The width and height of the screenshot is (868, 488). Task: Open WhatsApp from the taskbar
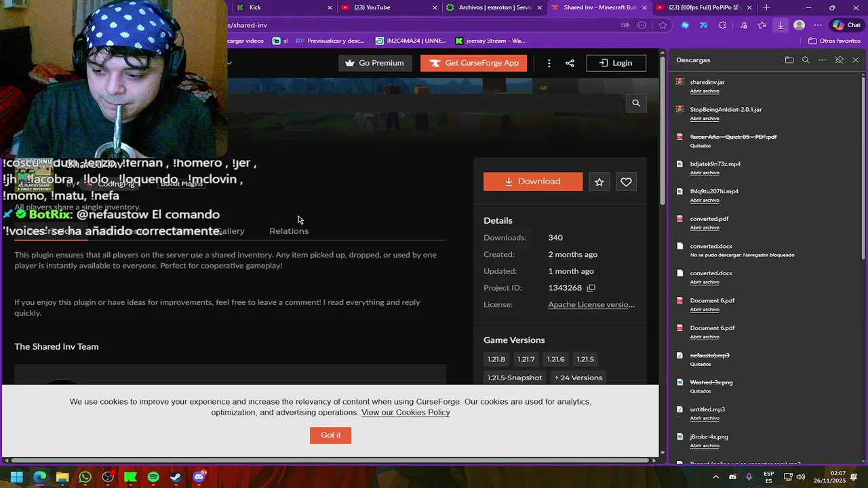tap(85, 477)
